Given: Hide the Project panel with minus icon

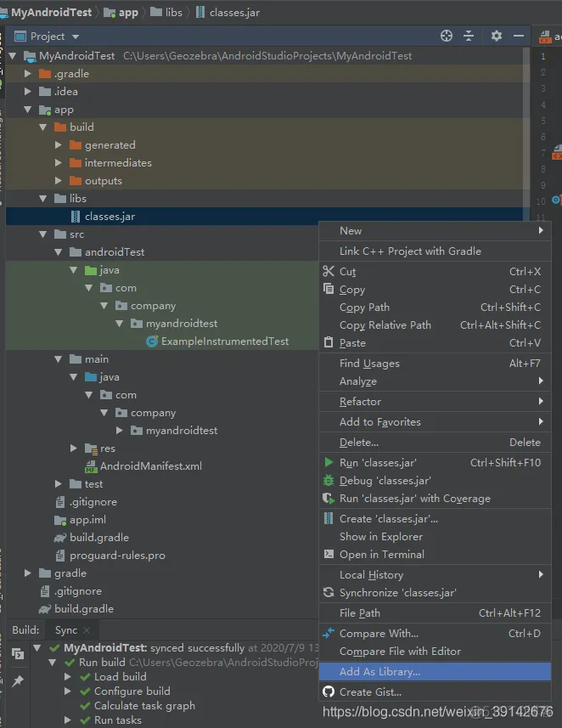Looking at the screenshot, I should 519,36.
